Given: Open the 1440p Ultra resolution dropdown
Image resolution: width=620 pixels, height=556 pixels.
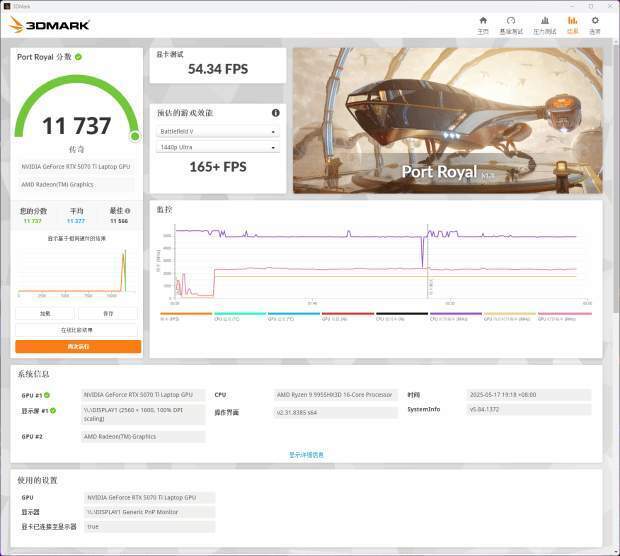Looking at the screenshot, I should [x=218, y=147].
